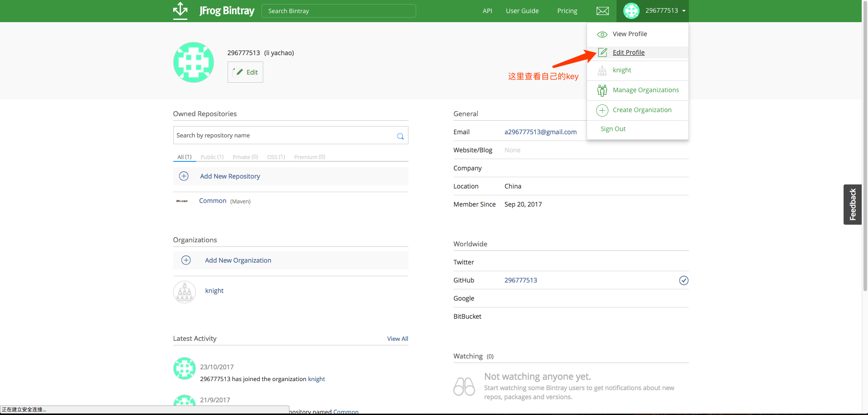Select knight in the account menu

(622, 70)
